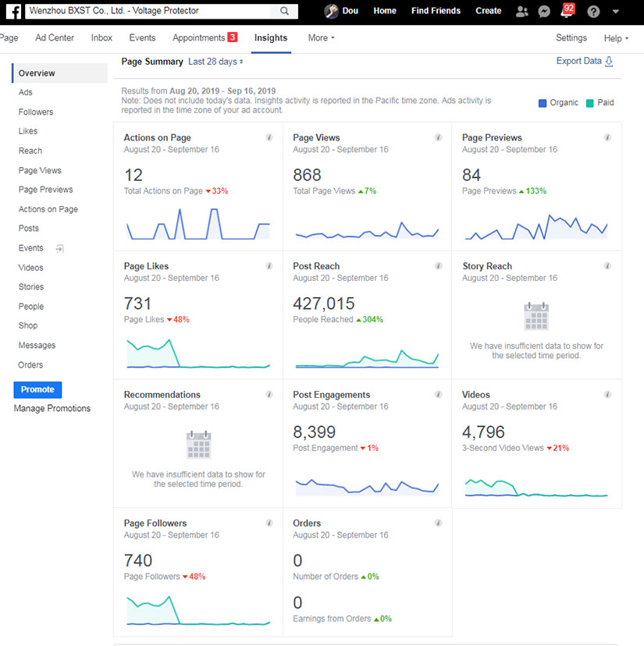Click info icon on Page Previews card
The width and height of the screenshot is (644, 646).
coord(607,137)
